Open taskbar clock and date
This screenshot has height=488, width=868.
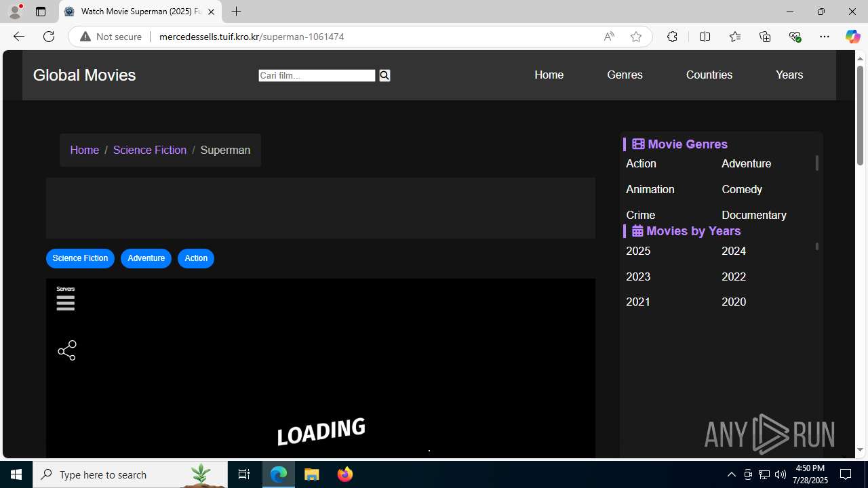pos(811,474)
